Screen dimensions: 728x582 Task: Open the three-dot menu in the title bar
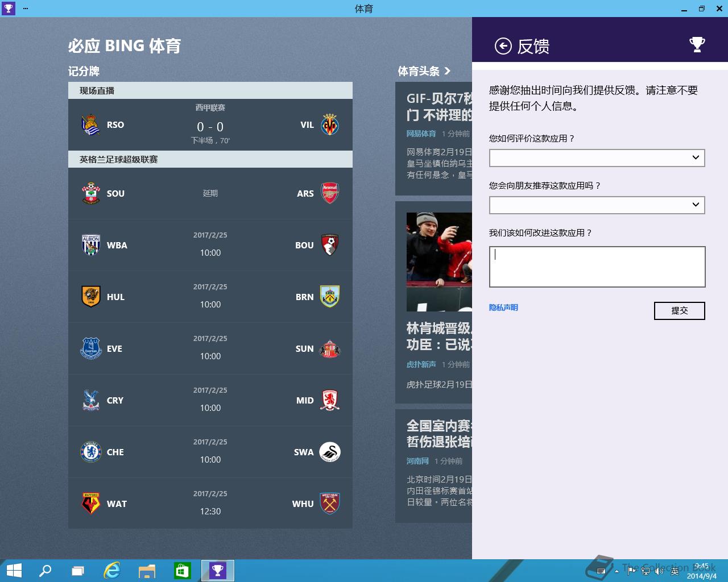pyautogui.click(x=26, y=9)
